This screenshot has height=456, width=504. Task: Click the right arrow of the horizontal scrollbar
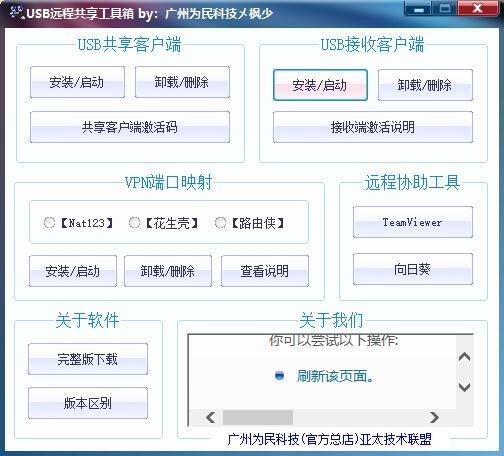click(434, 417)
